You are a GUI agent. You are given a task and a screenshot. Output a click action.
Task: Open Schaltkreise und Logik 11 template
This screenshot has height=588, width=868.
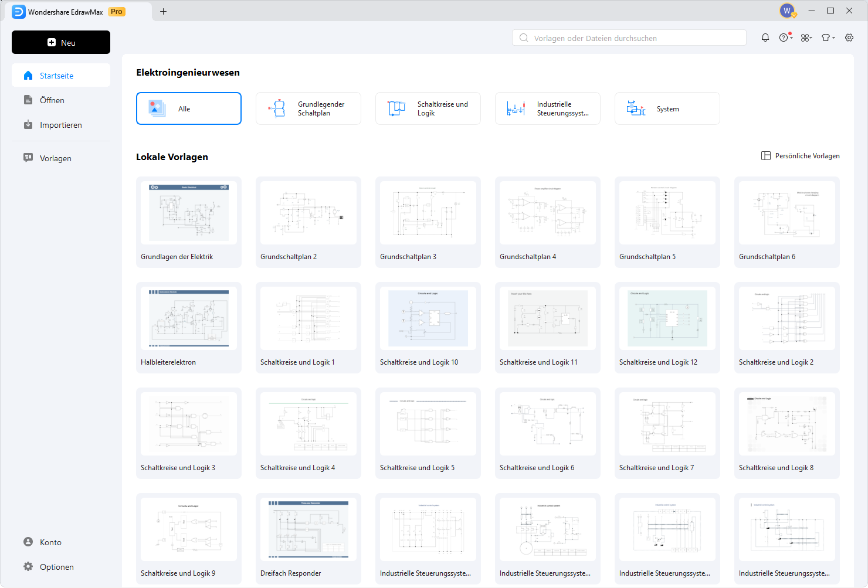(x=548, y=328)
